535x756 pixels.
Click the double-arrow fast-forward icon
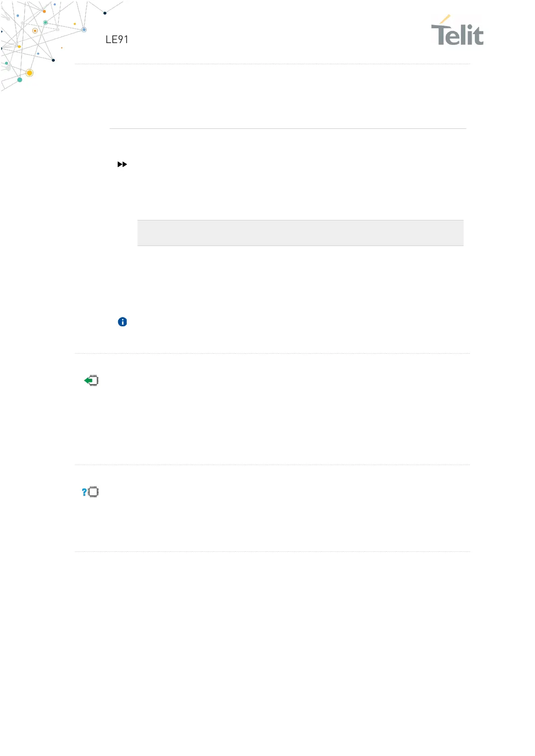pyautogui.click(x=122, y=165)
